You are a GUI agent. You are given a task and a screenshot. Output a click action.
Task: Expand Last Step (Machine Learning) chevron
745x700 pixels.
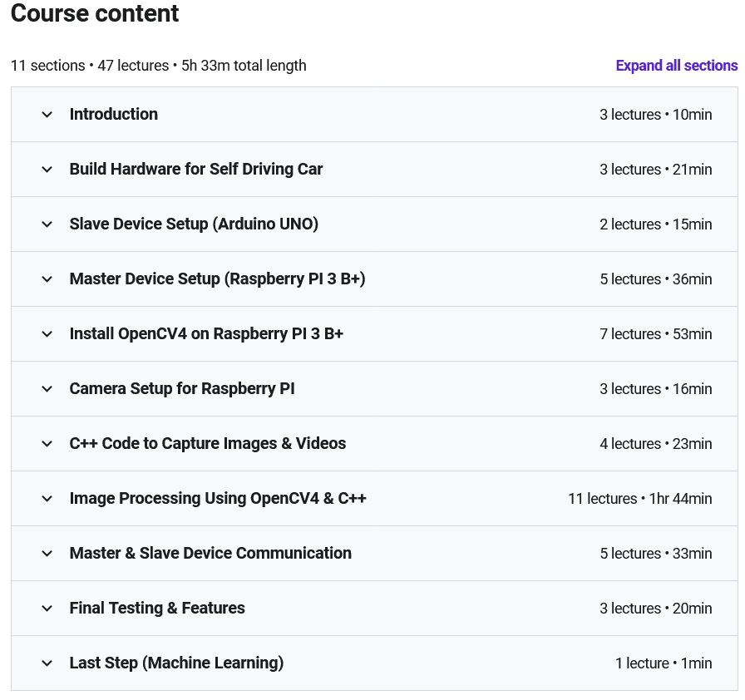click(x=47, y=663)
